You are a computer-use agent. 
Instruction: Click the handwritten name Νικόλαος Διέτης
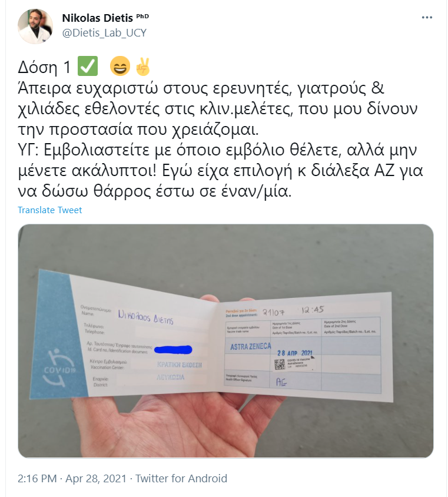point(146,317)
